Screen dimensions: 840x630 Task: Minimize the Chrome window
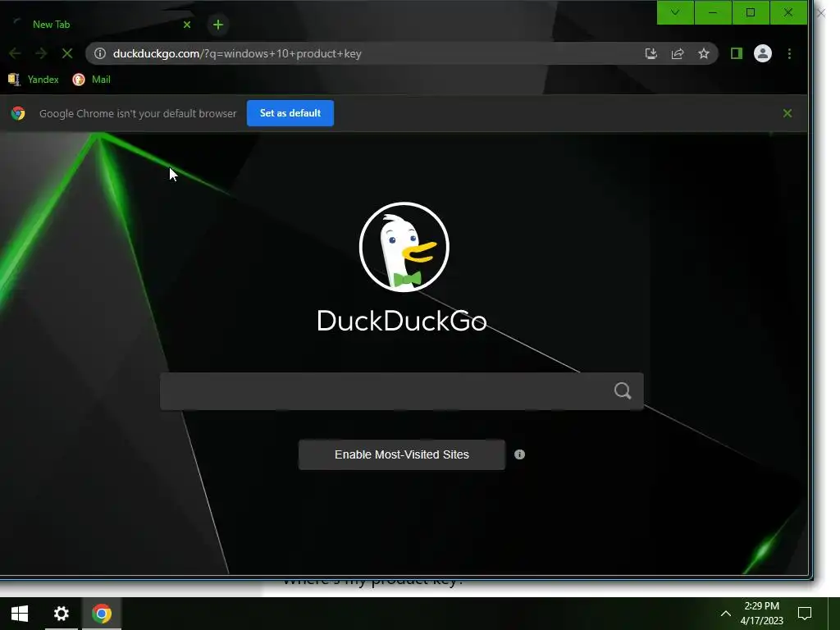(713, 12)
